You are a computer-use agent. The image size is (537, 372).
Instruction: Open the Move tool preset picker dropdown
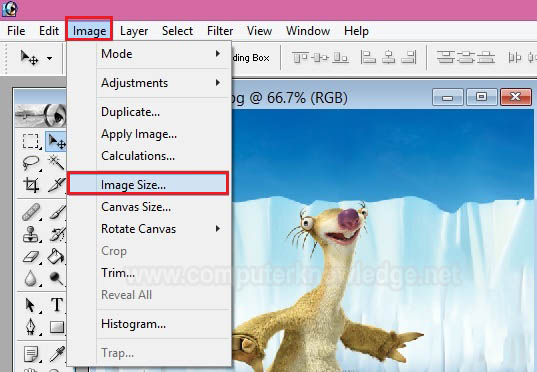point(50,58)
